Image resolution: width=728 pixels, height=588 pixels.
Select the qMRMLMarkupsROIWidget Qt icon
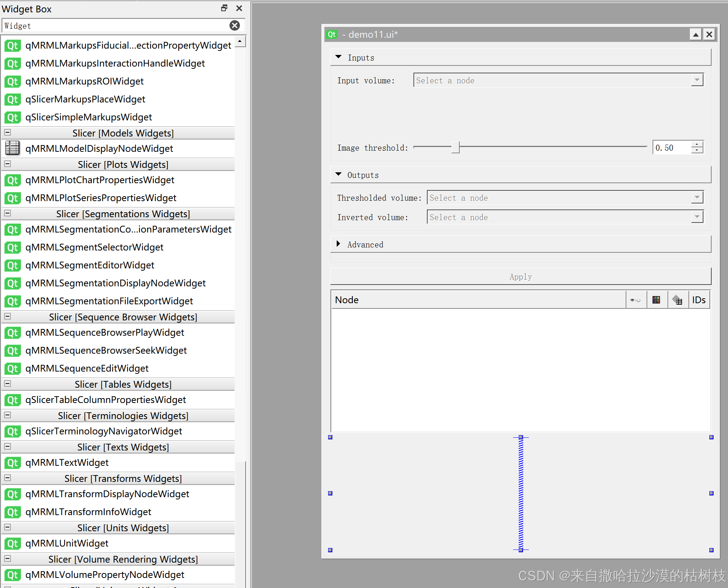[12, 81]
